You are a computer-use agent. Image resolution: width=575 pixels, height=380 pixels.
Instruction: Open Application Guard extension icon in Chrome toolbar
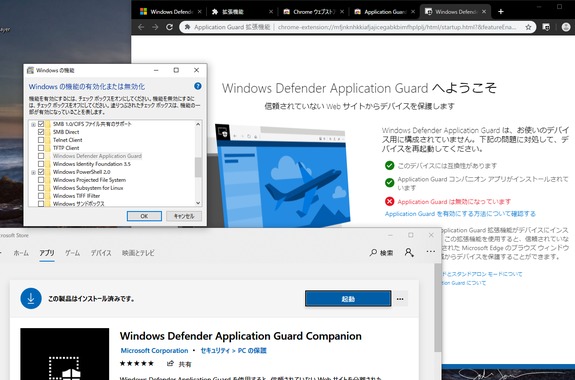[546, 27]
